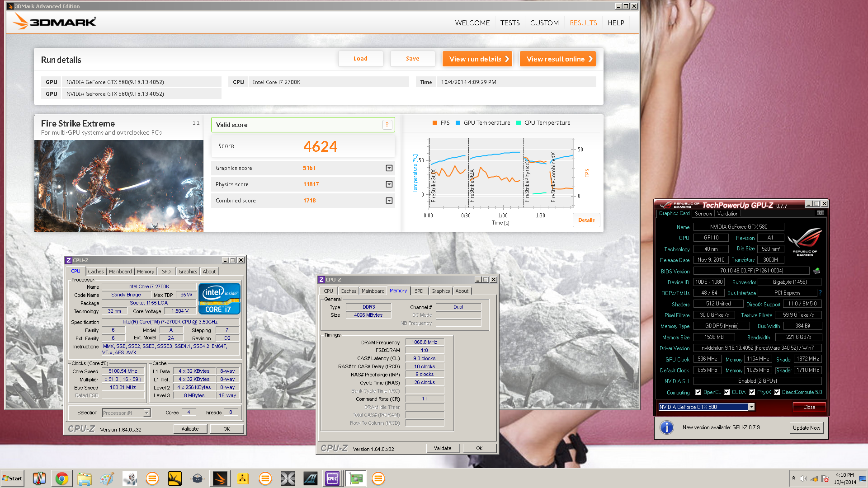
Task: Expand the Combined score details arrow
Action: (389, 201)
